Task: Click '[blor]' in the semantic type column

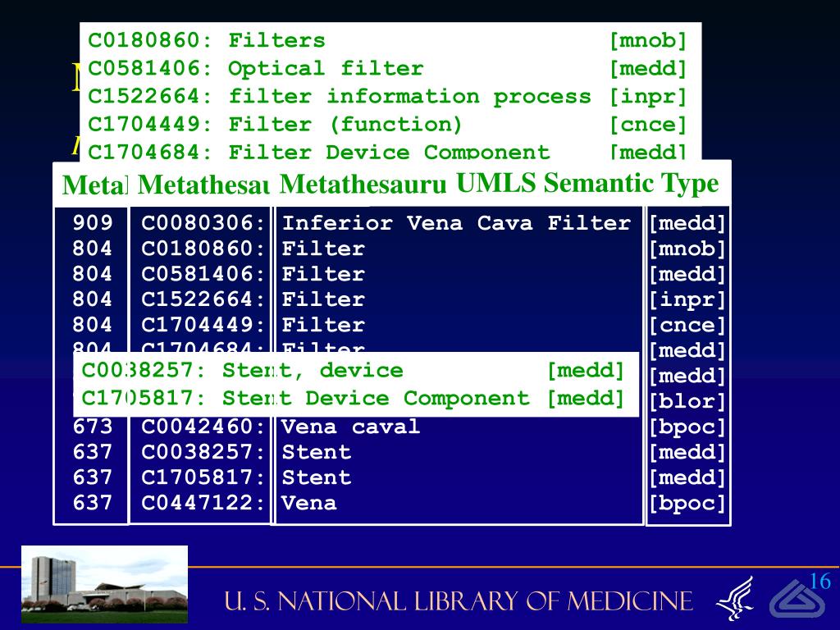Action: (688, 401)
